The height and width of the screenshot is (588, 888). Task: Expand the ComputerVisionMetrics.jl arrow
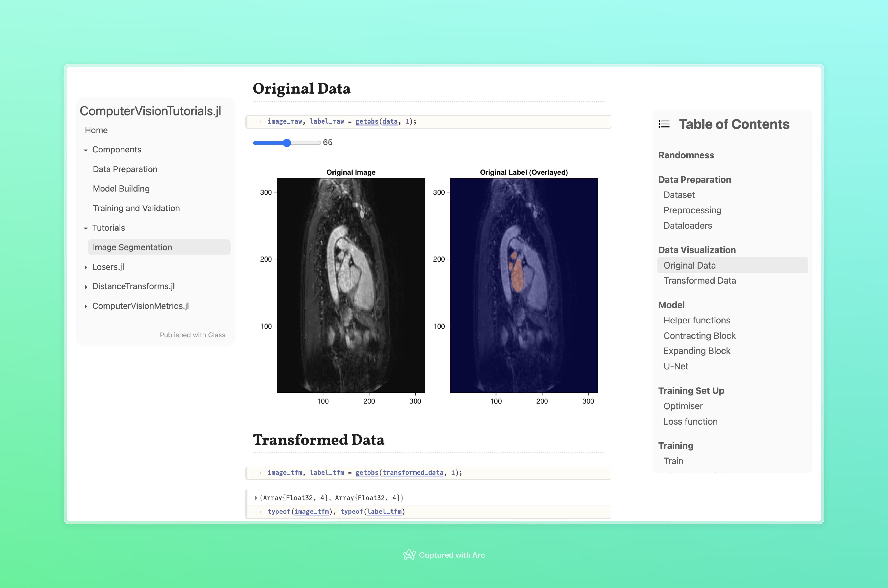pos(86,306)
